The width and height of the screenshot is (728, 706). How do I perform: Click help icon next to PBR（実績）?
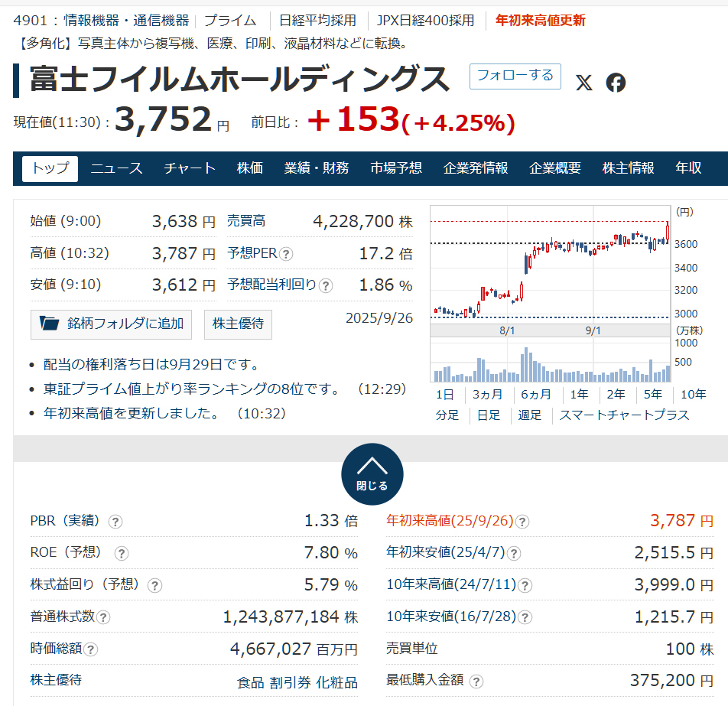(x=115, y=522)
